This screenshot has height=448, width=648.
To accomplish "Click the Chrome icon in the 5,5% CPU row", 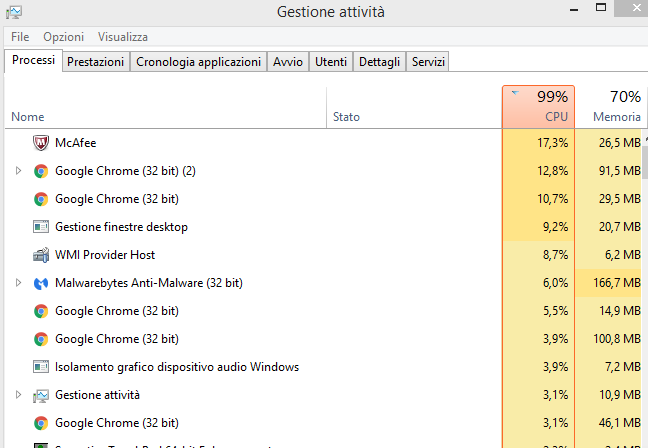I will 41,311.
